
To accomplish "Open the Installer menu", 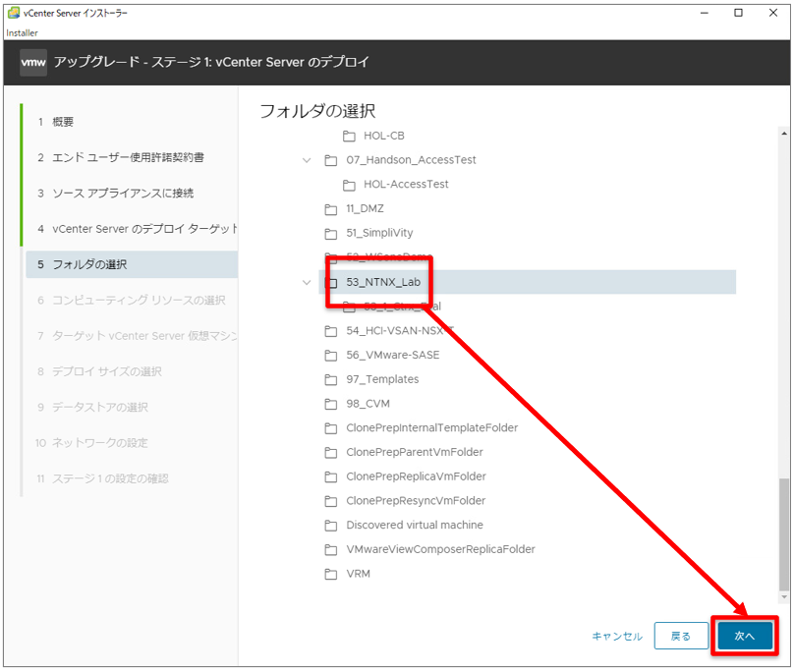I will (22, 33).
